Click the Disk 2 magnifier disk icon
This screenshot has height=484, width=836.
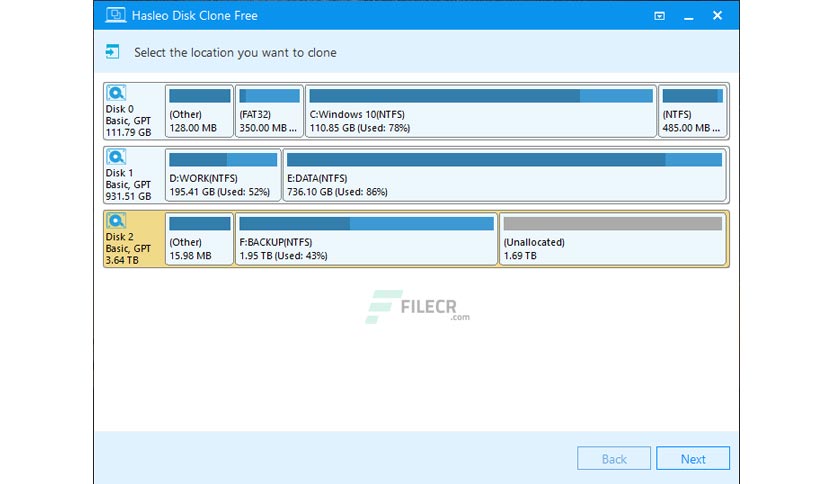point(116,221)
